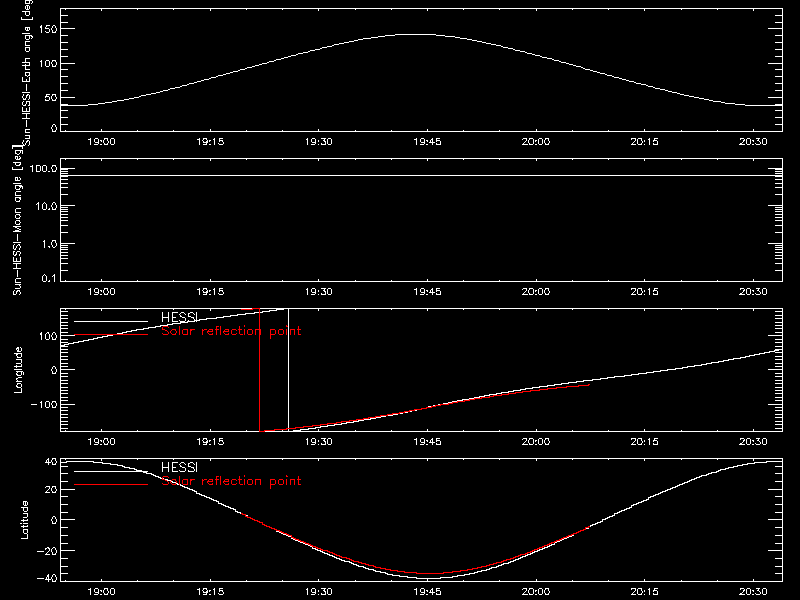This screenshot has height=600, width=800.
Task: Pick 19:00 label under the Moon angle plot
Action: click(x=101, y=292)
